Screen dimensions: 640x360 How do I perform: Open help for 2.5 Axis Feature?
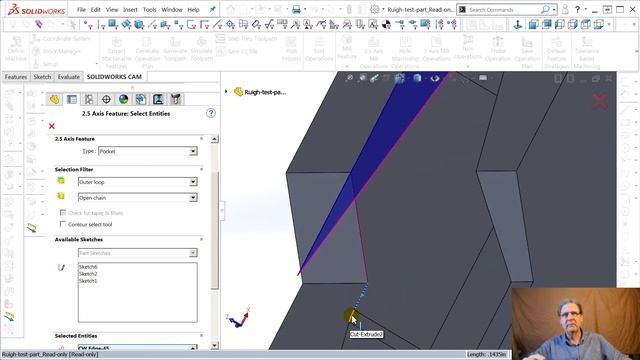click(x=211, y=113)
